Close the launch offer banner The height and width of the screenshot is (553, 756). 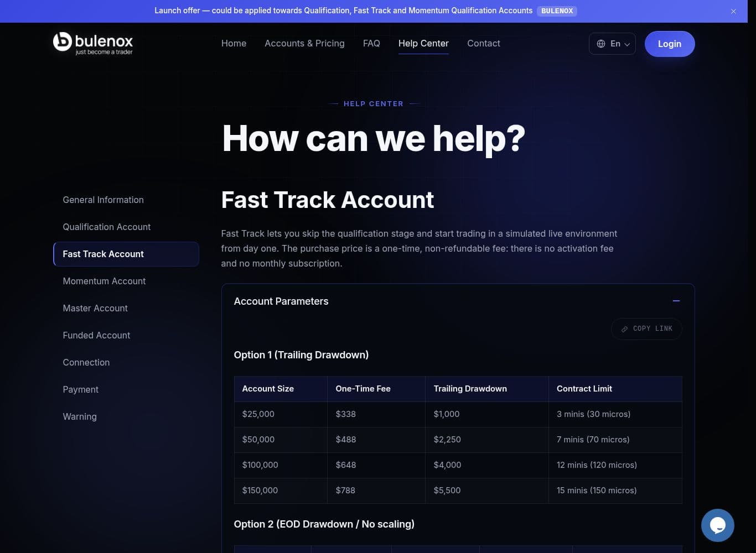(x=733, y=11)
